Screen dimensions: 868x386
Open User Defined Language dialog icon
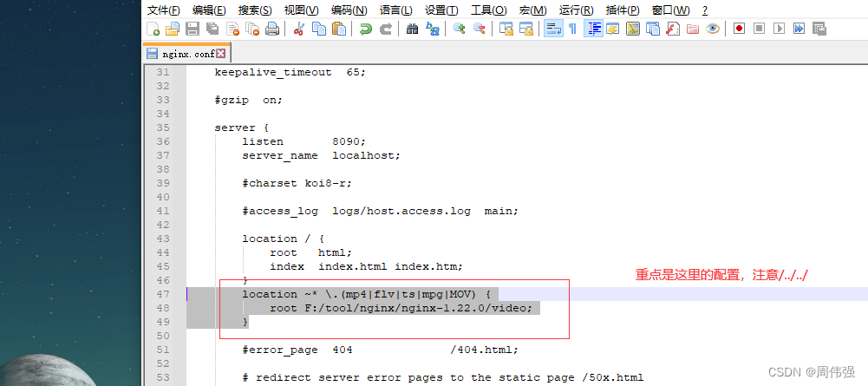[x=612, y=29]
